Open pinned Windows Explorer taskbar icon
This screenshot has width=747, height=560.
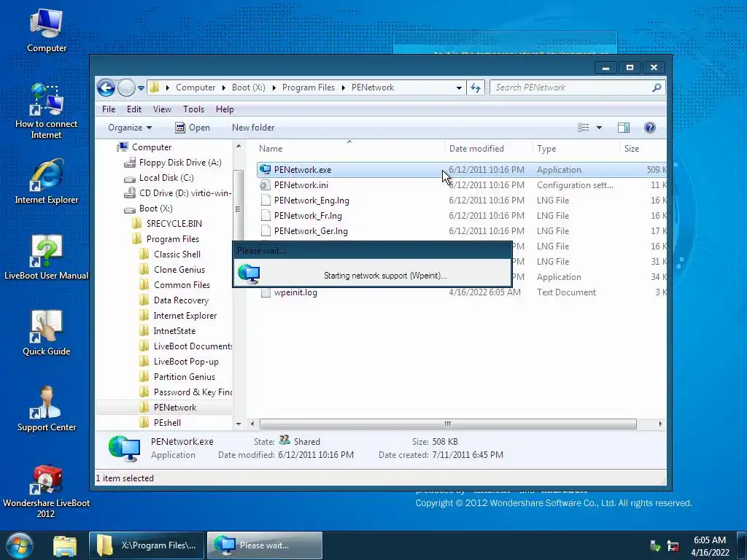point(65,545)
